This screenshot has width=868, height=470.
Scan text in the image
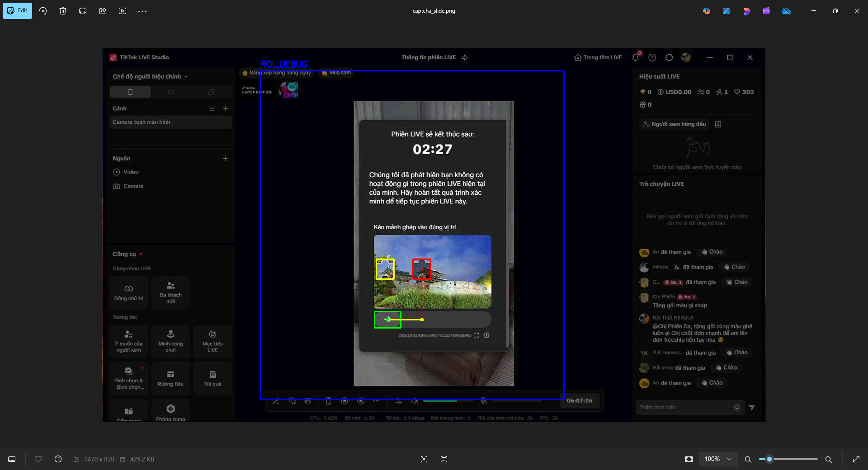tap(444, 459)
